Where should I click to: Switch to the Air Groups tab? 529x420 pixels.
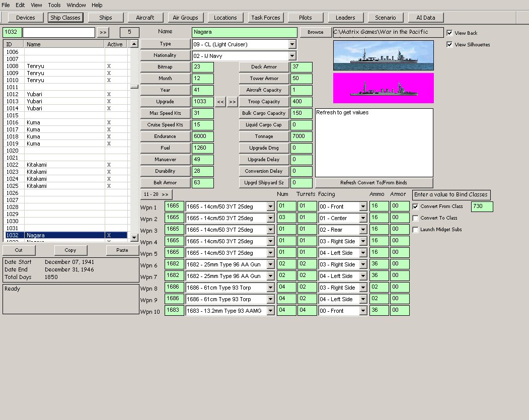[x=185, y=18]
